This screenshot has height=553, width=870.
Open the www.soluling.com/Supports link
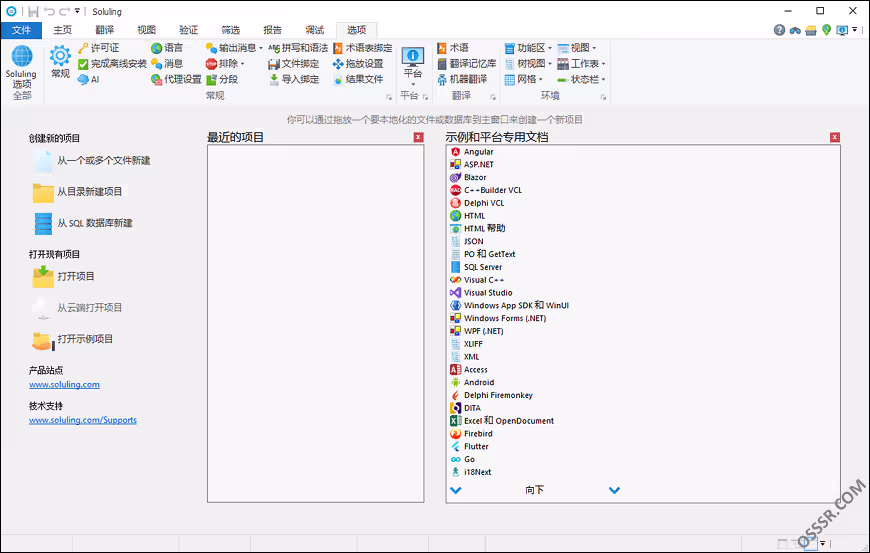83,420
